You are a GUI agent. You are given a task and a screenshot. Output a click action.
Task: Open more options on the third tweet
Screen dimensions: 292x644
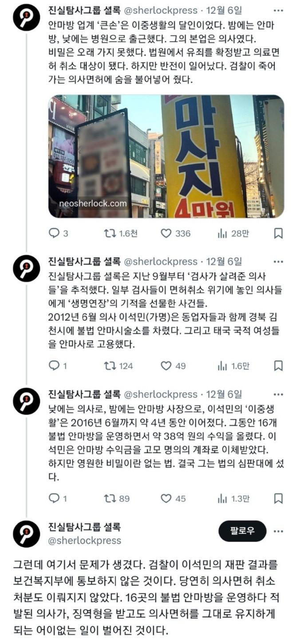pyautogui.click(x=278, y=394)
